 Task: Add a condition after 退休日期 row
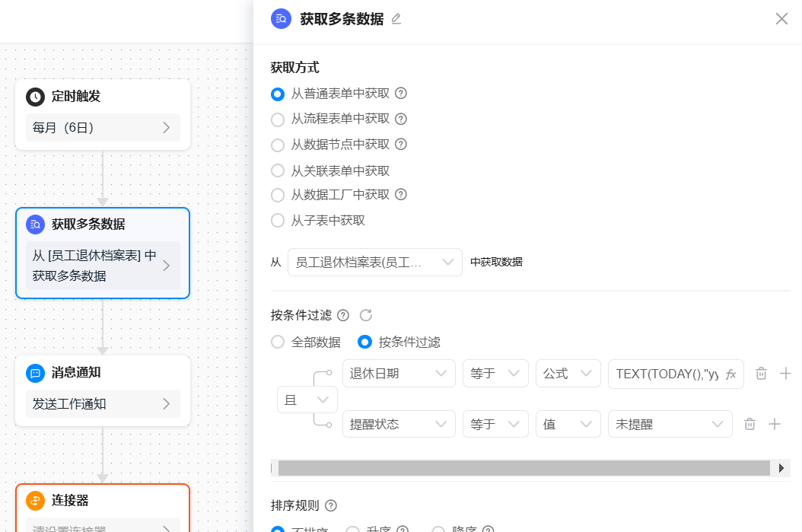click(x=785, y=374)
